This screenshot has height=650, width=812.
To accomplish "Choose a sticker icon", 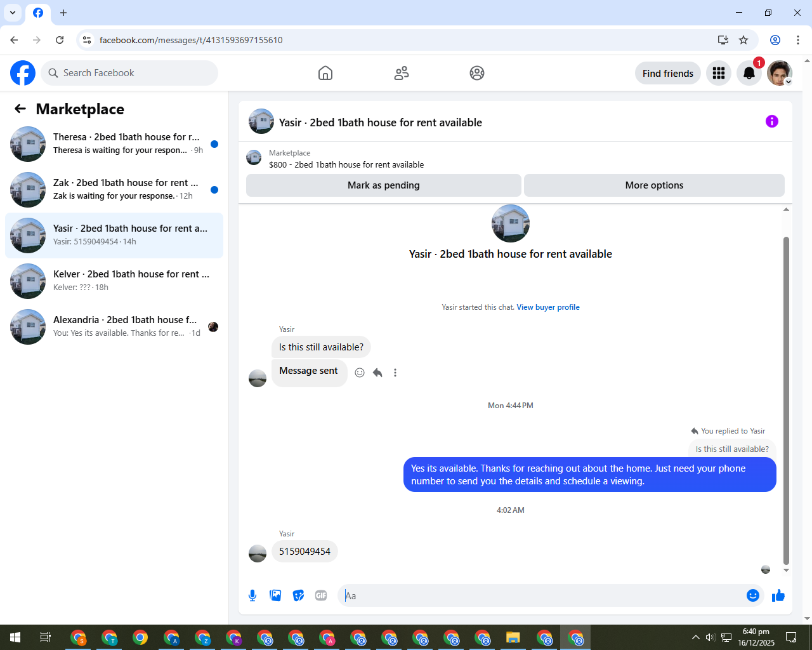I will 298,595.
